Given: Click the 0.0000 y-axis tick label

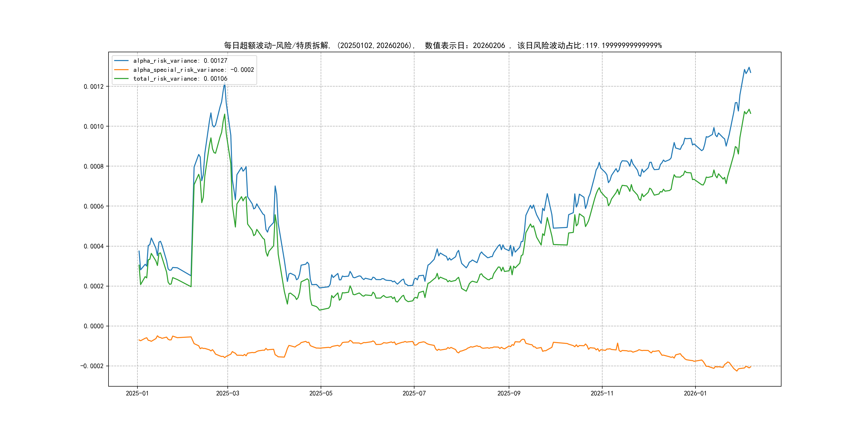Looking at the screenshot, I should 94,326.
